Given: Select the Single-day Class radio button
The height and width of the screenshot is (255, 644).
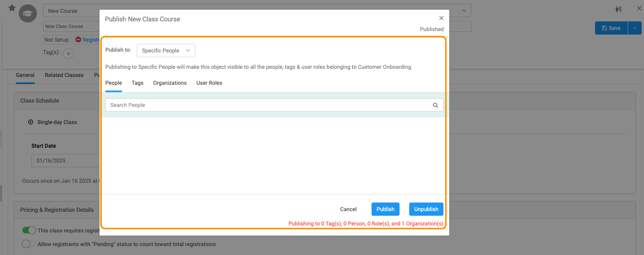Looking at the screenshot, I should click(31, 122).
